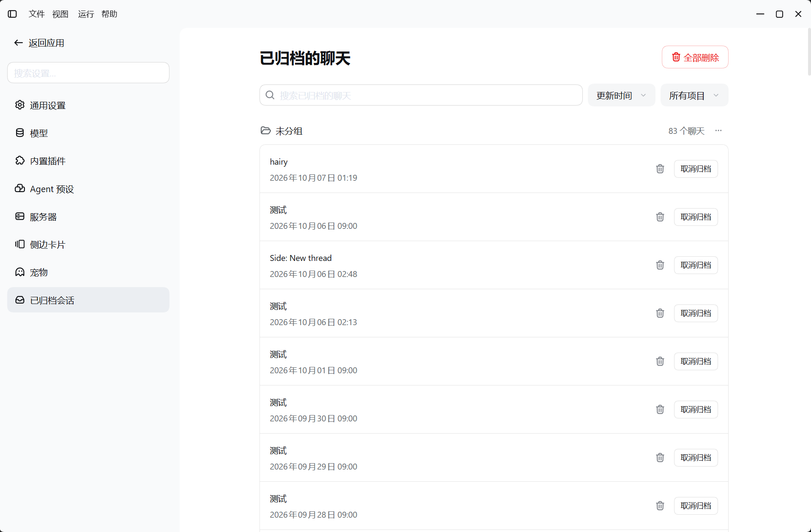Open the 模型 settings page
811x532 pixels.
click(x=88, y=133)
